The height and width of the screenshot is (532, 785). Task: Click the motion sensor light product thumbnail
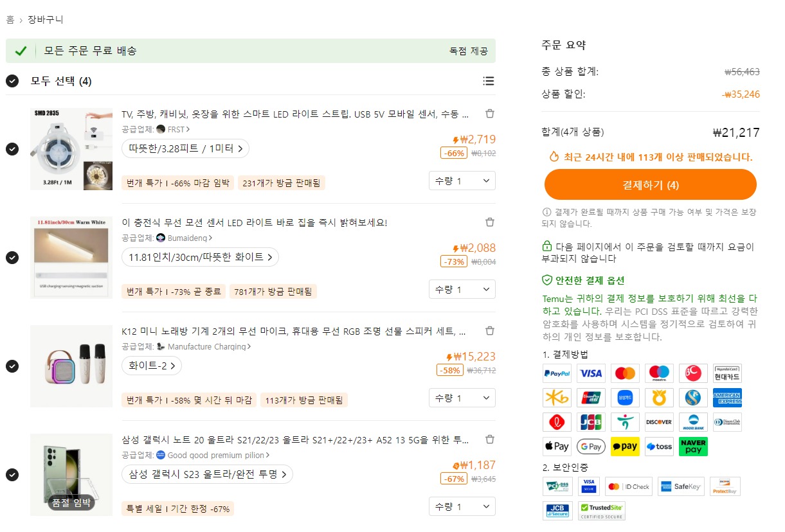[71, 258]
